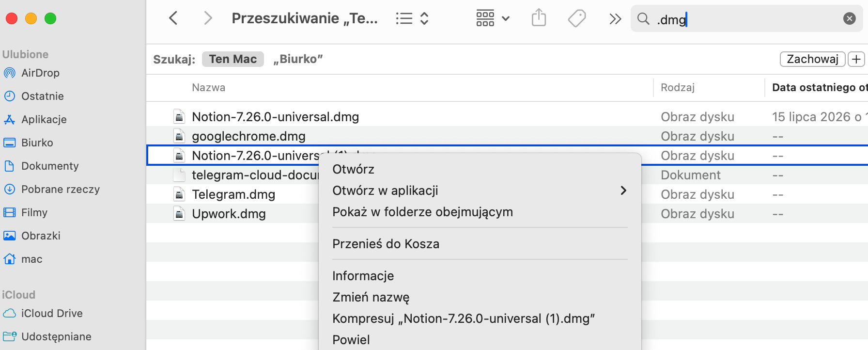Add a search criterion with plus button
This screenshot has height=350, width=868.
pos(856,59)
